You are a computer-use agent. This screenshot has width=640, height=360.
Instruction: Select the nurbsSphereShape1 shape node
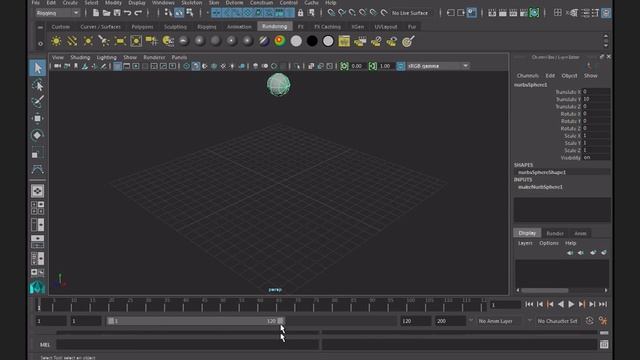point(542,172)
